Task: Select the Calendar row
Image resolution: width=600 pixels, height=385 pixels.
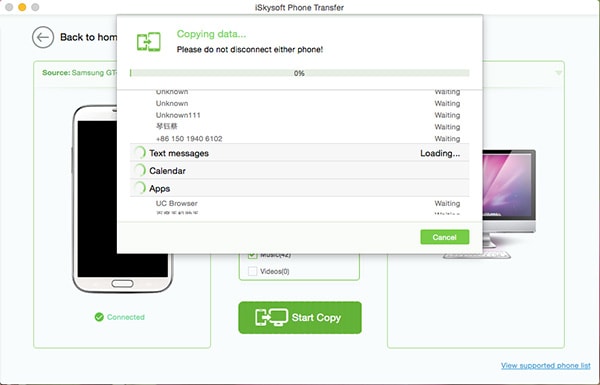Action: (300, 170)
